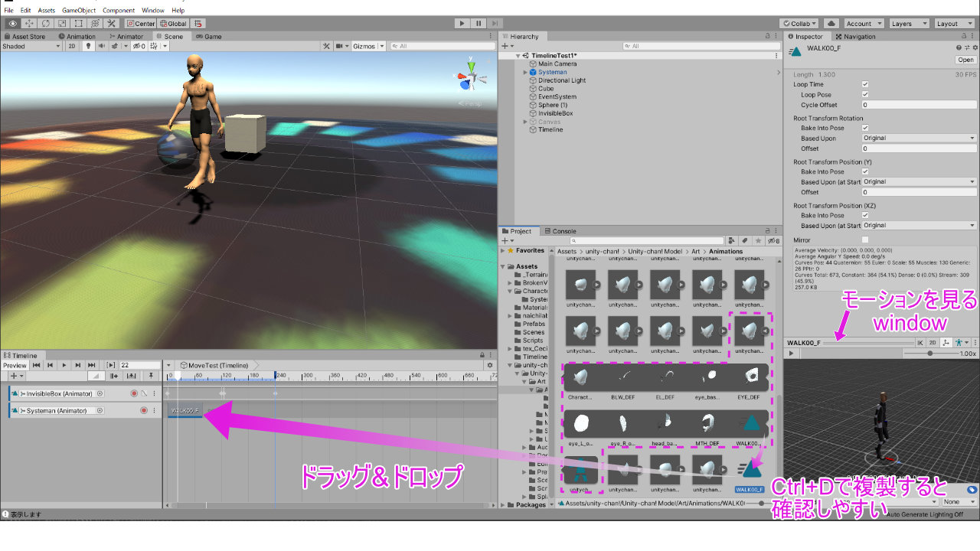Select InvisibleBox in Hierarchy

click(x=555, y=113)
